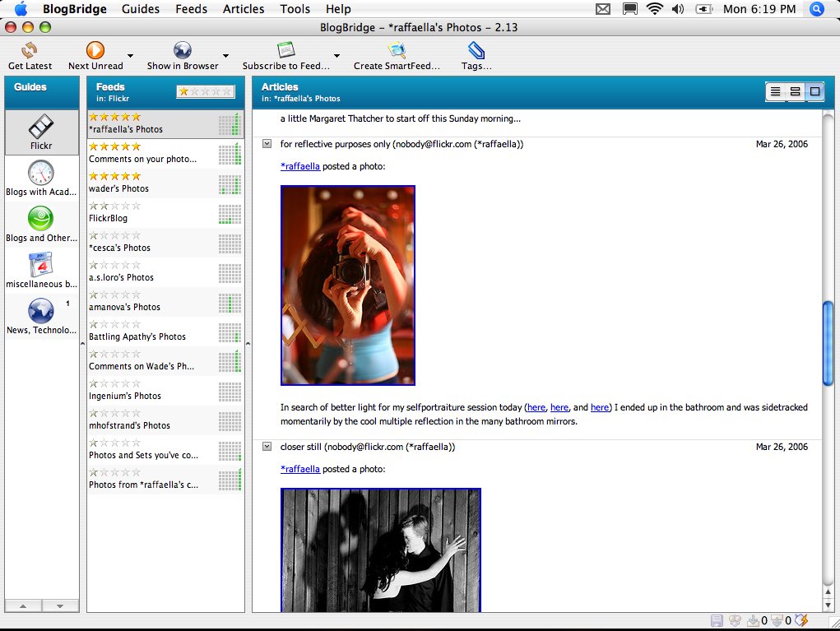Click the mail envelope menu bar icon

coord(603,9)
